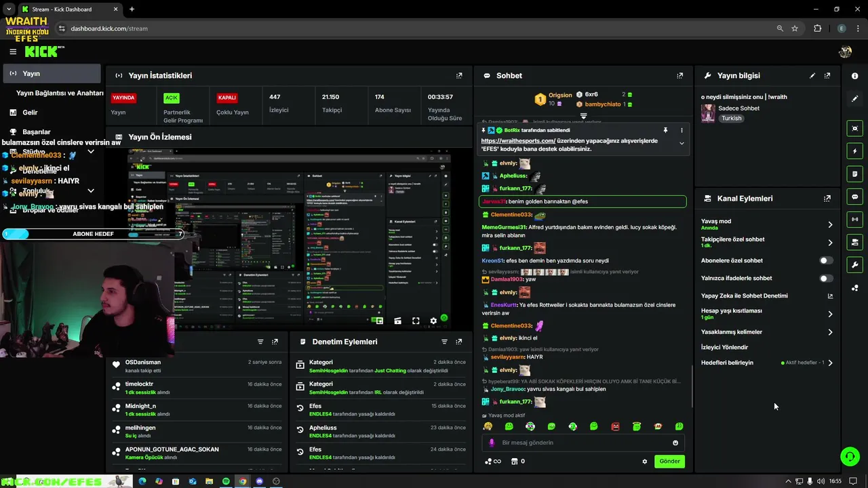Click İzleyici Yönlendir option
This screenshot has width=868, height=488.
(x=724, y=347)
